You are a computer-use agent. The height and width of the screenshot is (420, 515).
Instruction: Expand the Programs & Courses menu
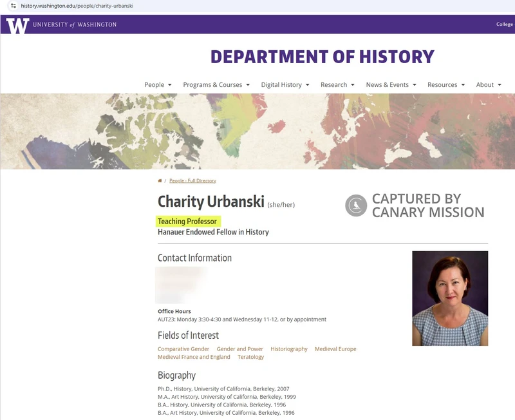[x=216, y=85]
